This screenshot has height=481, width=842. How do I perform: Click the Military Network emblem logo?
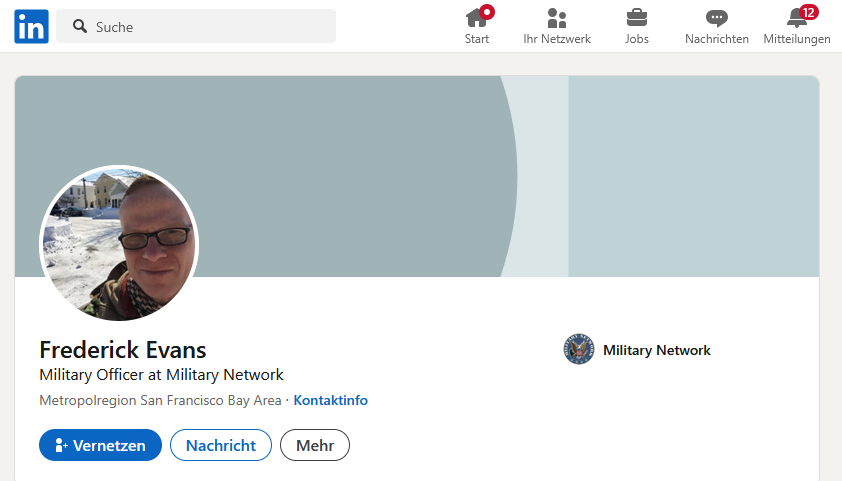point(579,349)
